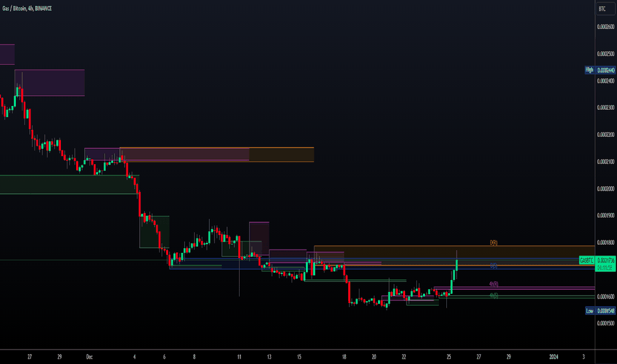The height and width of the screenshot is (364, 617).
Task: Click the 0.0002000 price axis value
Action: point(606,189)
